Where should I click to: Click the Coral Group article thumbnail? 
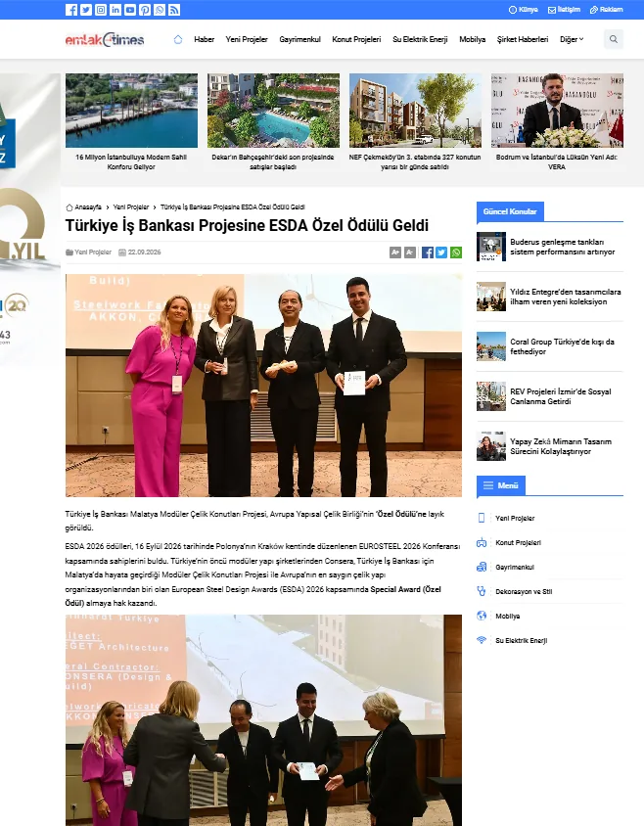(x=491, y=346)
